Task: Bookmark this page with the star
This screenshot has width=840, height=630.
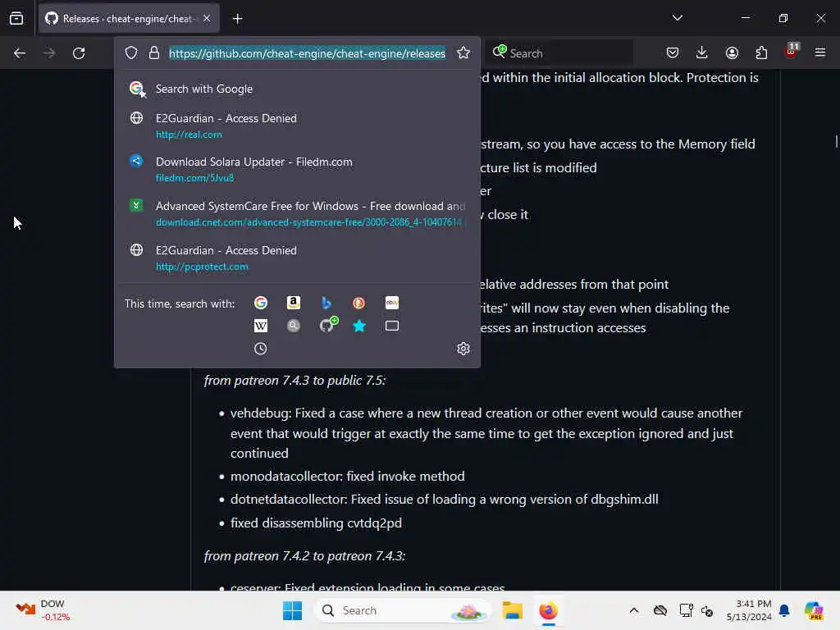Action: [463, 53]
